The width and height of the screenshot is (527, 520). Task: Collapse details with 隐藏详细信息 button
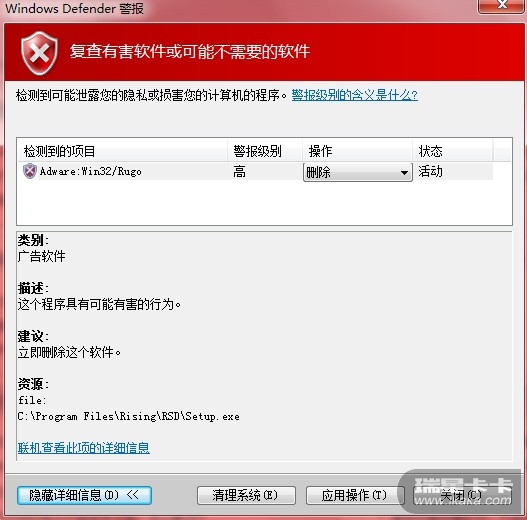coord(84,495)
